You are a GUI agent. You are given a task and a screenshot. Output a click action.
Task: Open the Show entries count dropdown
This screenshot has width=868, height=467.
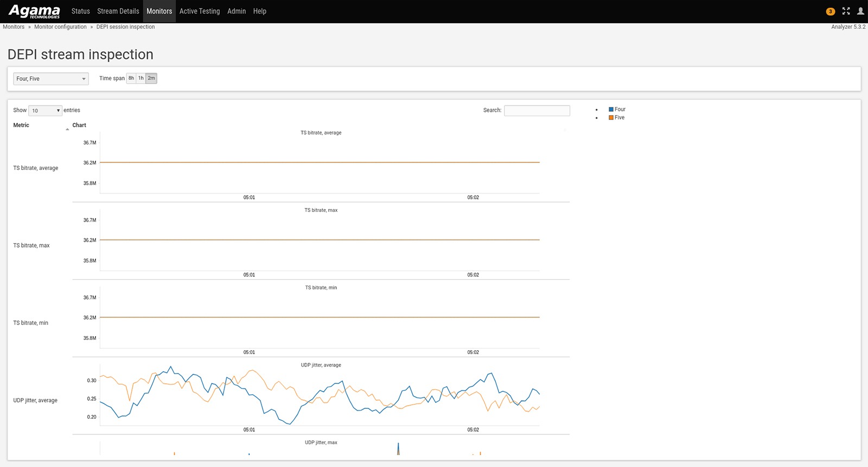click(x=45, y=111)
